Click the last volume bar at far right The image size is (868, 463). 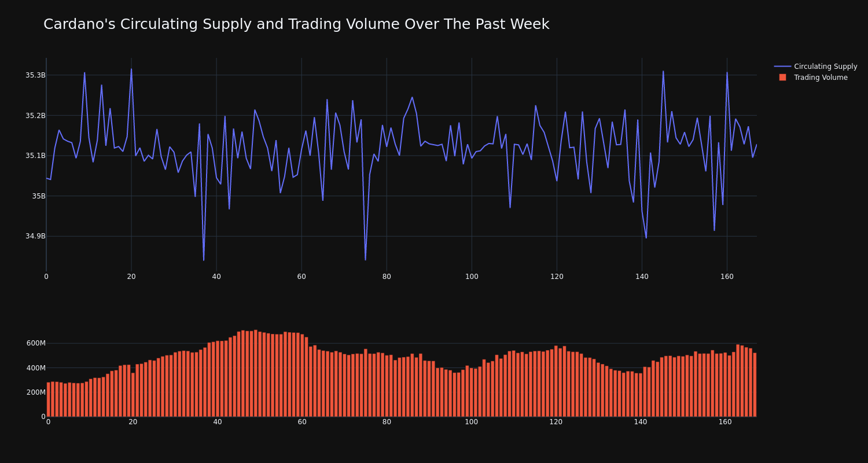point(755,385)
